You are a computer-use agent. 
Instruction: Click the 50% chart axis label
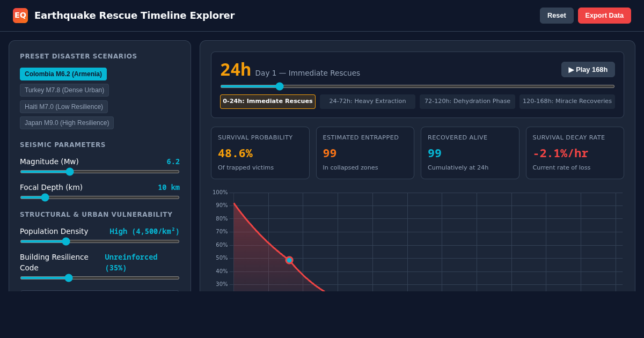(x=222, y=258)
